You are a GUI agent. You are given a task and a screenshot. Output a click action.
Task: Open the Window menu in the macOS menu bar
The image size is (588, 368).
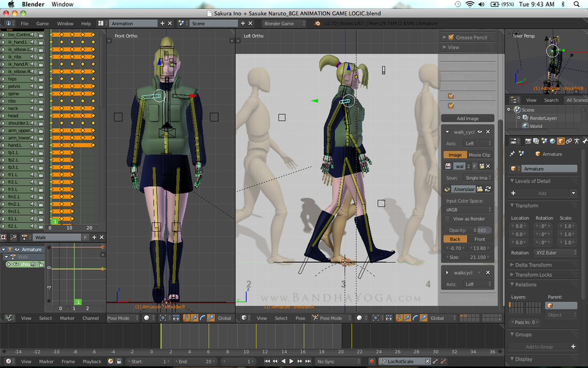coord(62,4)
